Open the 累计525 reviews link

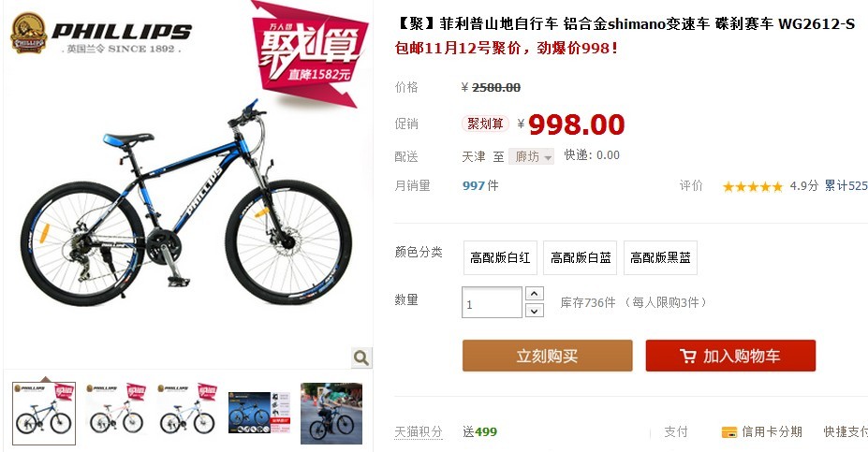tap(846, 186)
